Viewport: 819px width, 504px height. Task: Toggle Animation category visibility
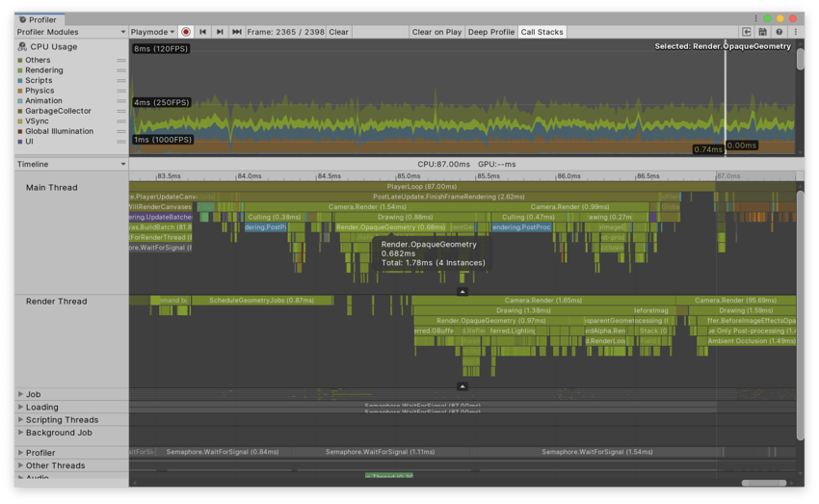tap(20, 101)
